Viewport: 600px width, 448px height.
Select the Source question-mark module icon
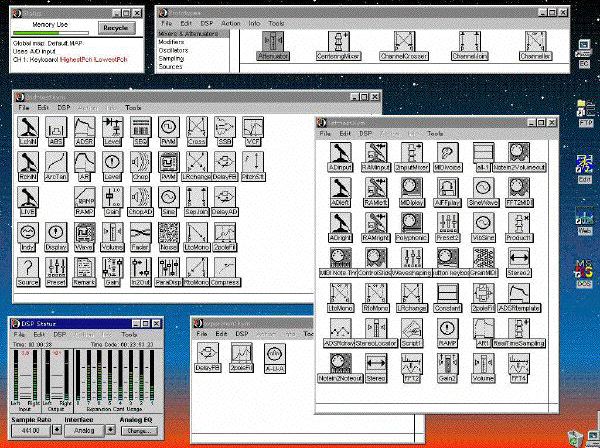[x=28, y=272]
